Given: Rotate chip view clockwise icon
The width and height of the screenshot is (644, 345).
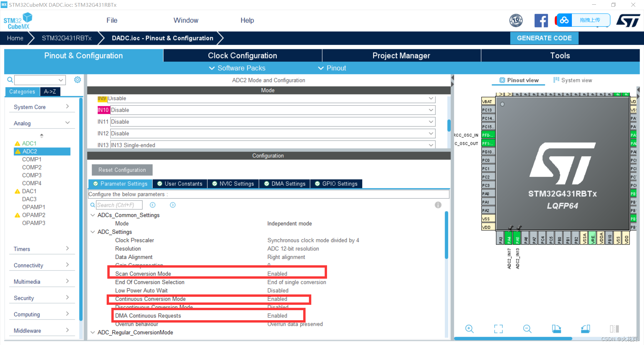Looking at the screenshot, I should pos(556,329).
